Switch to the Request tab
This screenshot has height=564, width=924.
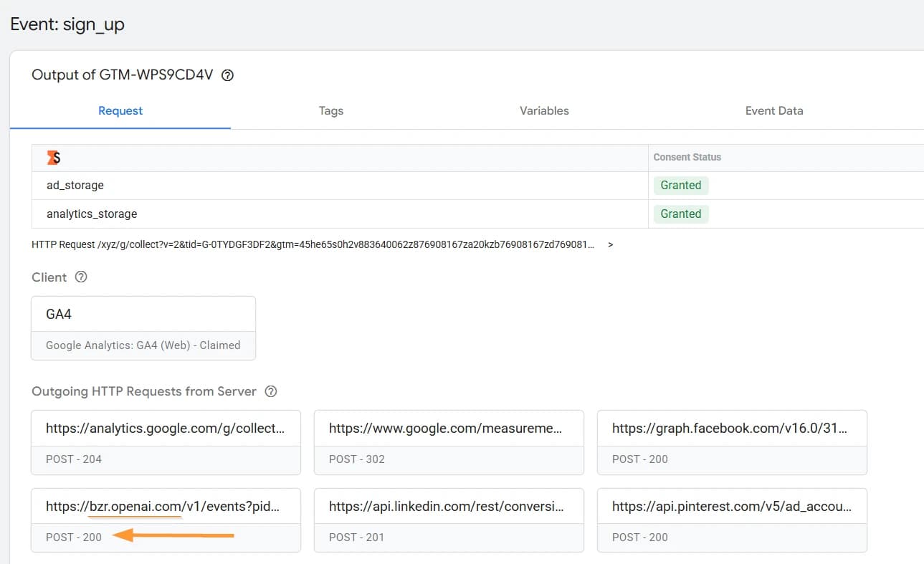click(x=120, y=111)
